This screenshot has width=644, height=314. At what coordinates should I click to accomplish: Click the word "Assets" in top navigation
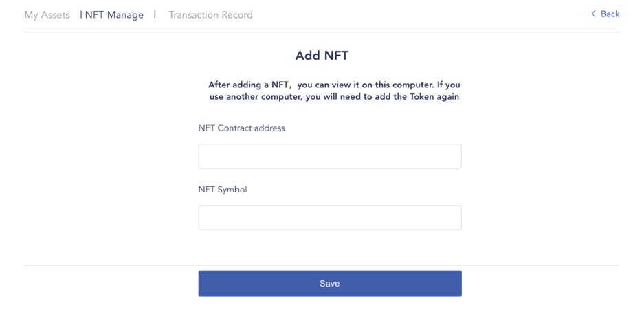[54, 15]
